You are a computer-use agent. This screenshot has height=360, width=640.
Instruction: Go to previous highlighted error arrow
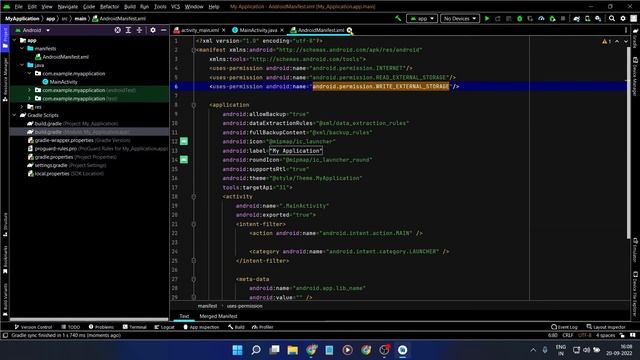click(617, 41)
